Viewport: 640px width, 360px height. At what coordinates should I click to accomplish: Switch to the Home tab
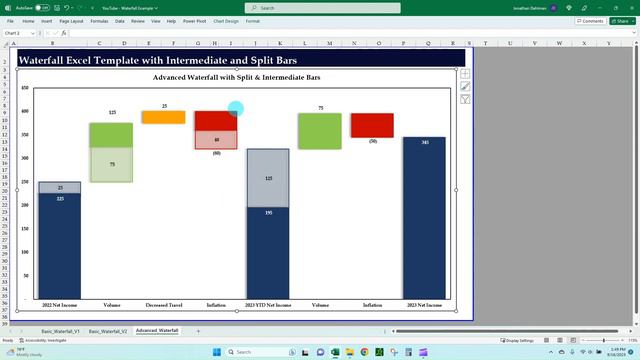pyautogui.click(x=28, y=21)
